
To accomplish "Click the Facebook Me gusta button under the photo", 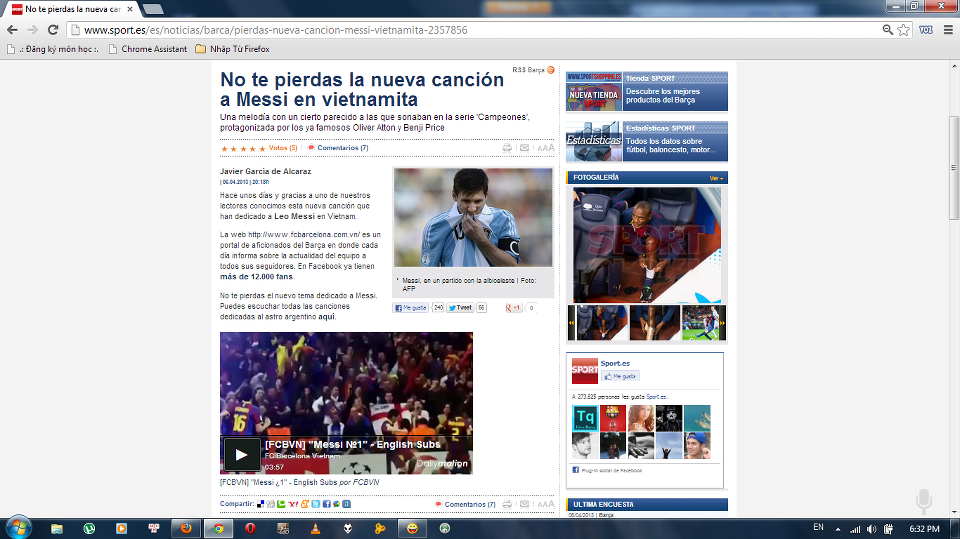I will pos(410,308).
